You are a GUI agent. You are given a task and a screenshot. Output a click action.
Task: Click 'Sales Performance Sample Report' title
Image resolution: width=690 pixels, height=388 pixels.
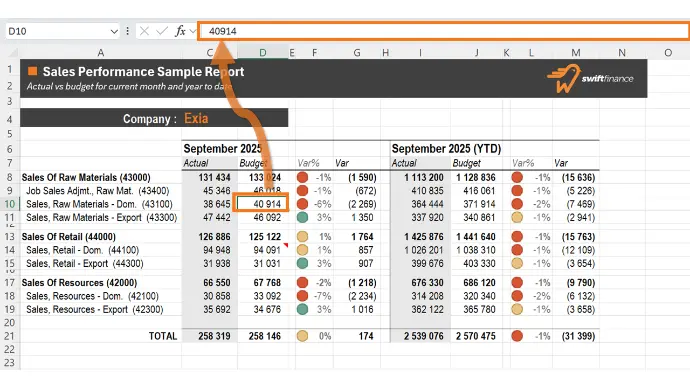[x=143, y=72]
